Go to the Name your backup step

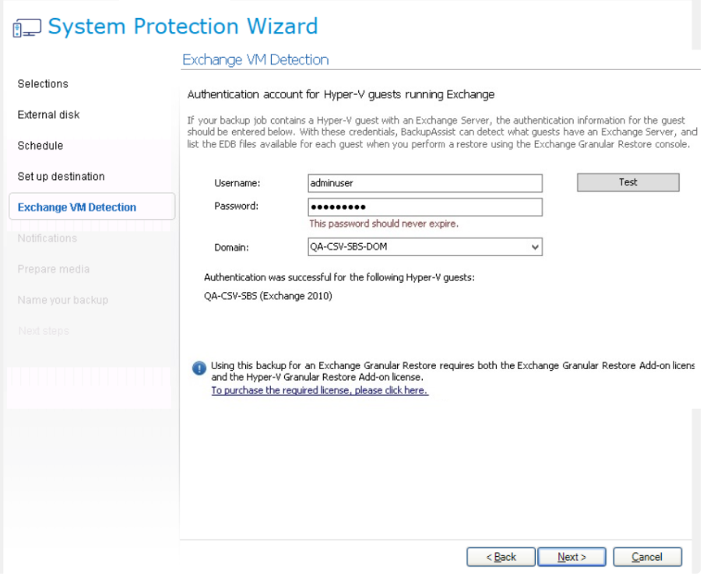[x=62, y=300]
